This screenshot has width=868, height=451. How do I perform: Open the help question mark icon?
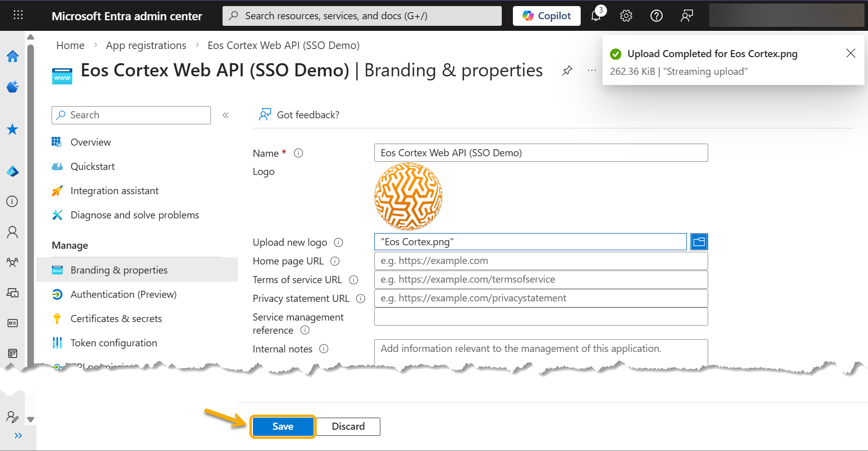pyautogui.click(x=657, y=16)
